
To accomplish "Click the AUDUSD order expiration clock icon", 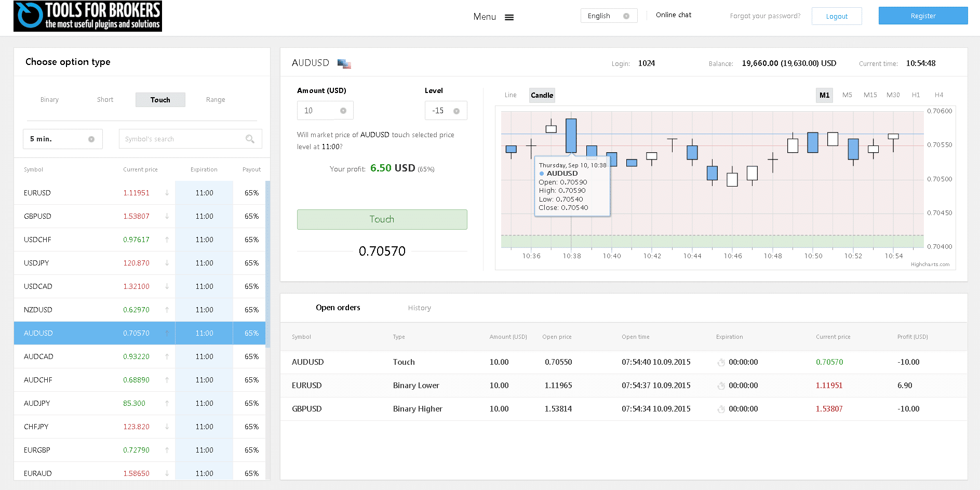I will (721, 363).
